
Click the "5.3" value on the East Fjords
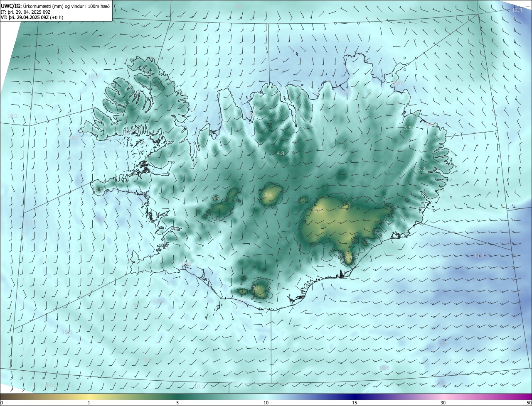tap(421, 169)
